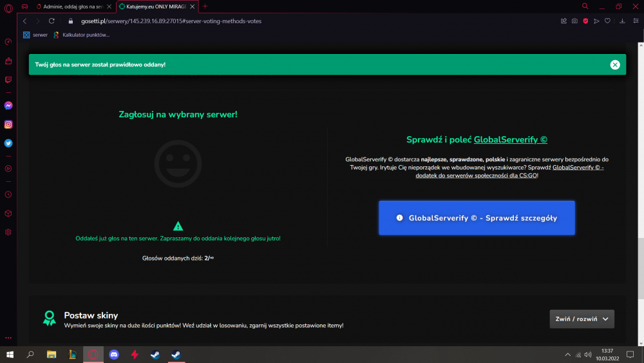Open the GlobalServerify © heading link
644x363 pixels.
tap(511, 140)
